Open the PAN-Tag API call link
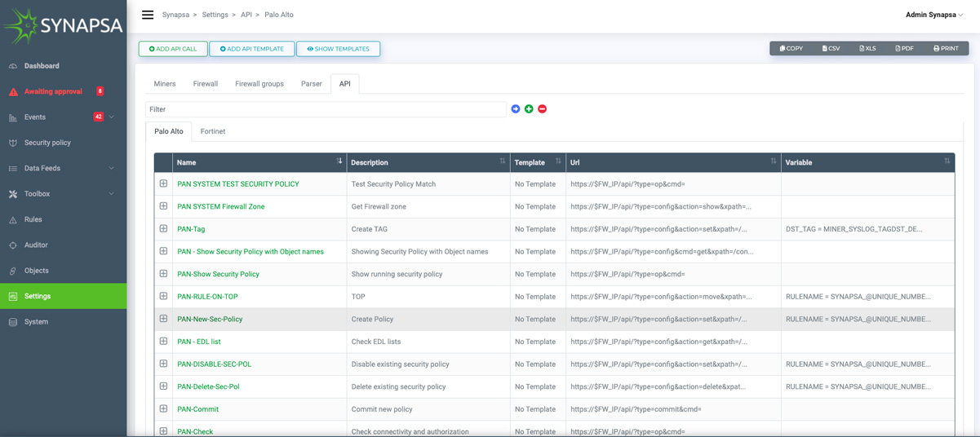The image size is (980, 437). 191,229
